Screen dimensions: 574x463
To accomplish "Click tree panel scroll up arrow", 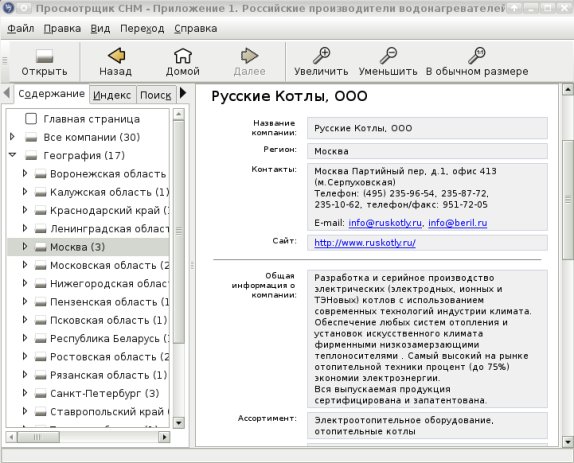I will 179,115.
